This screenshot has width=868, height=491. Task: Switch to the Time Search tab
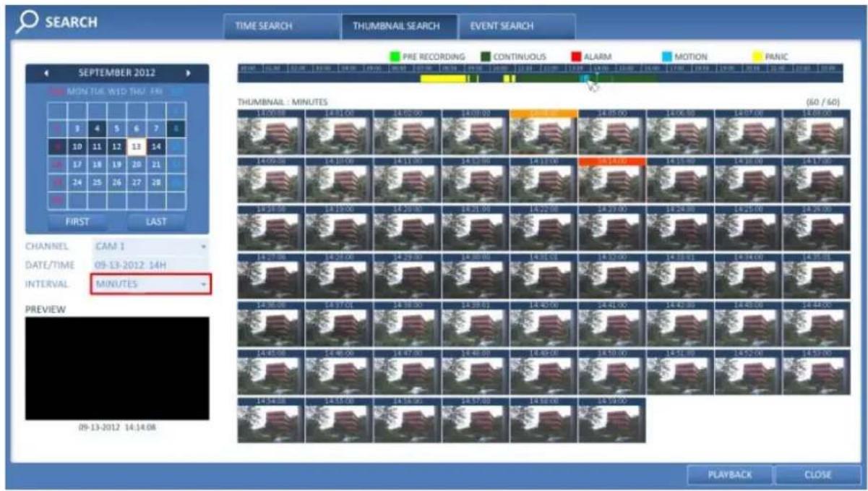281,26
